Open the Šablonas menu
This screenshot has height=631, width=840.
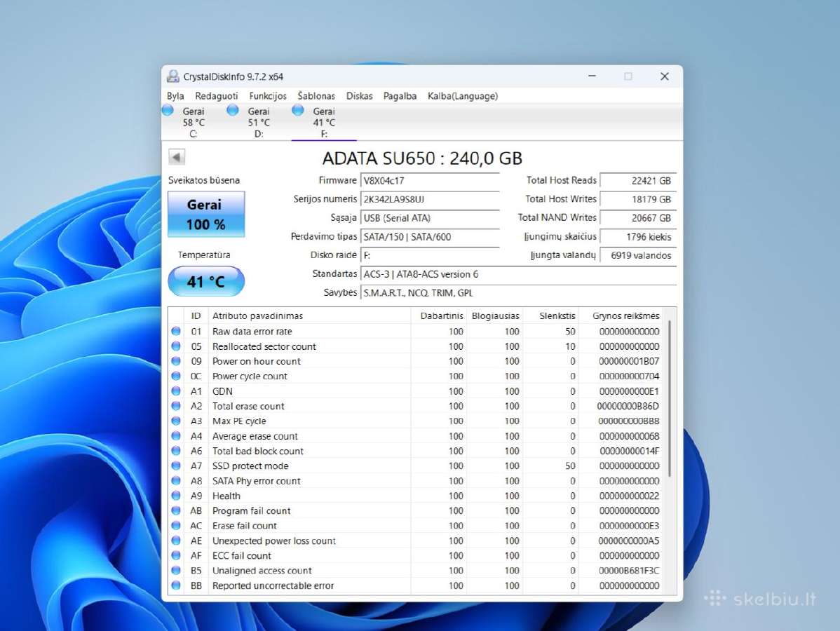pos(316,96)
